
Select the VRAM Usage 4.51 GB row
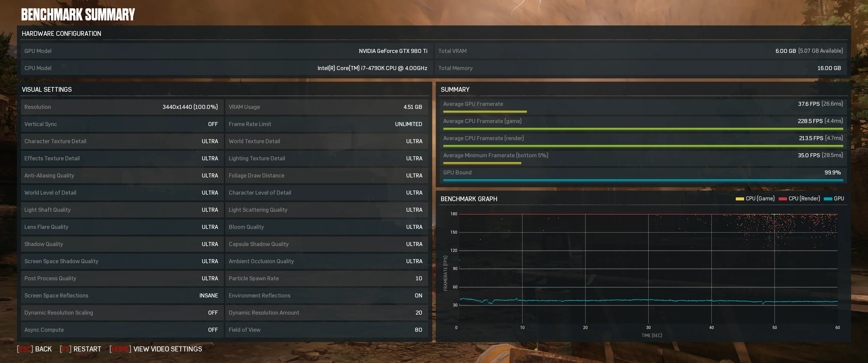[x=326, y=107]
